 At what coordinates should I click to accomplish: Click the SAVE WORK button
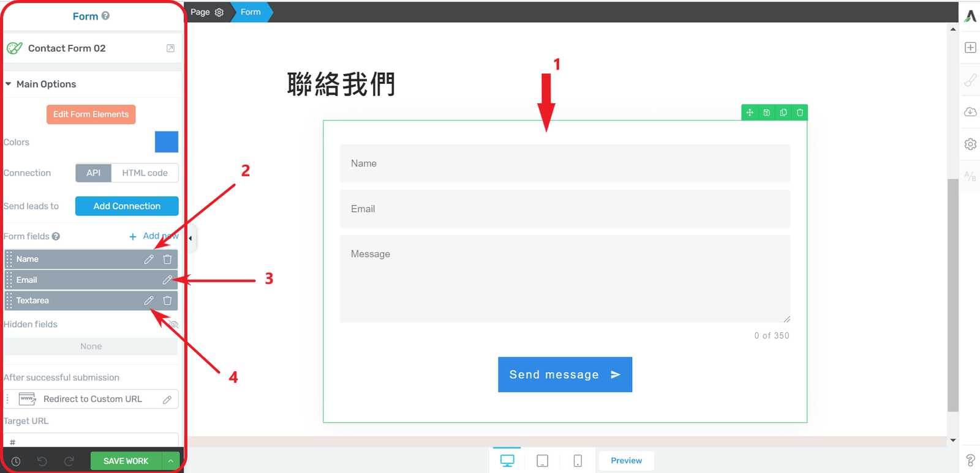pyautogui.click(x=126, y=461)
